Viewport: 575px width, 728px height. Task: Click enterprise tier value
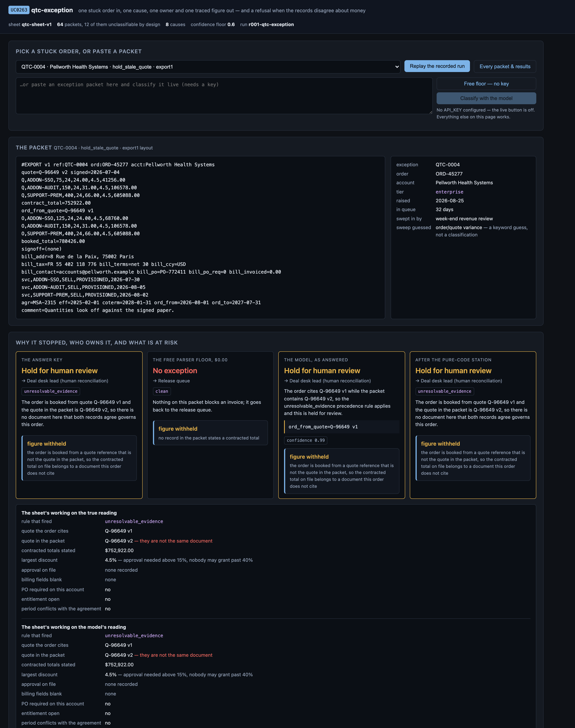449,192
